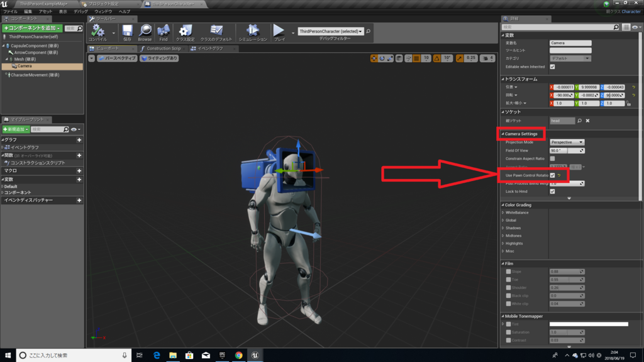The image size is (644, 362).
Task: Add a new macro with plus icon
Action: point(79,171)
